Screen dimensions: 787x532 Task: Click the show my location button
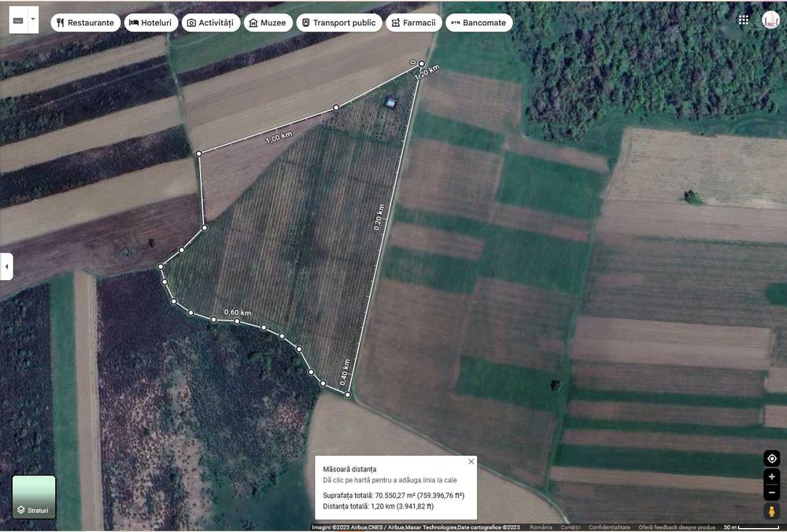click(x=772, y=458)
